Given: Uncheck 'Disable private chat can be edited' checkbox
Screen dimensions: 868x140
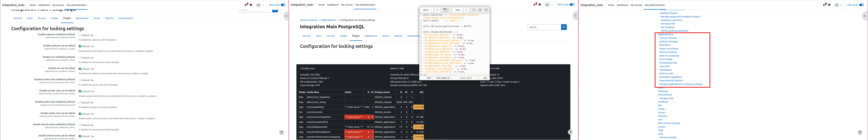Looking at the screenshot, I should 80,91.
